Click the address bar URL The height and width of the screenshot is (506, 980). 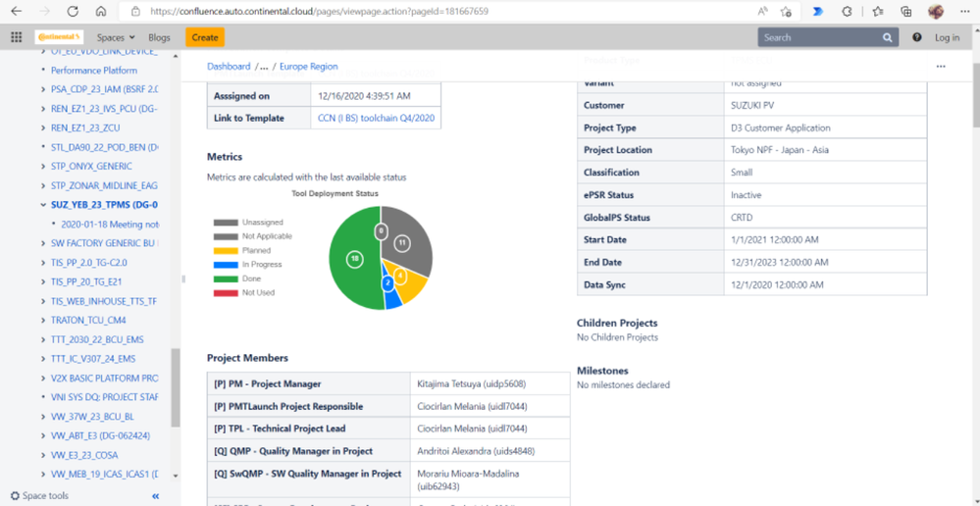319,11
